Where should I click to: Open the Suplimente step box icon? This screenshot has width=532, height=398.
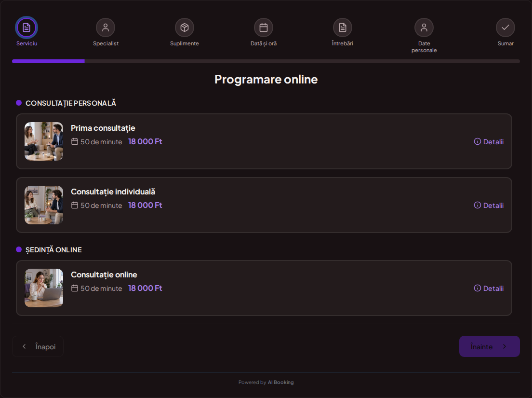185,27
